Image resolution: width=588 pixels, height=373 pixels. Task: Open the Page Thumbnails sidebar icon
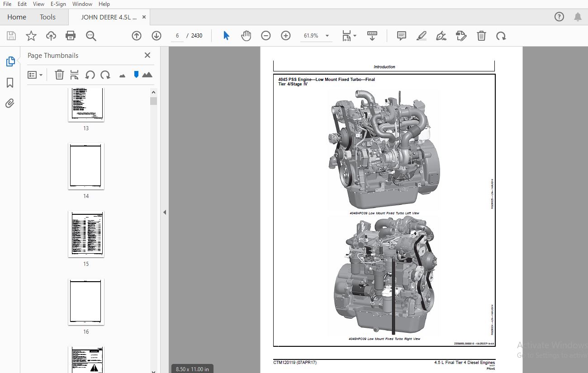(10, 61)
